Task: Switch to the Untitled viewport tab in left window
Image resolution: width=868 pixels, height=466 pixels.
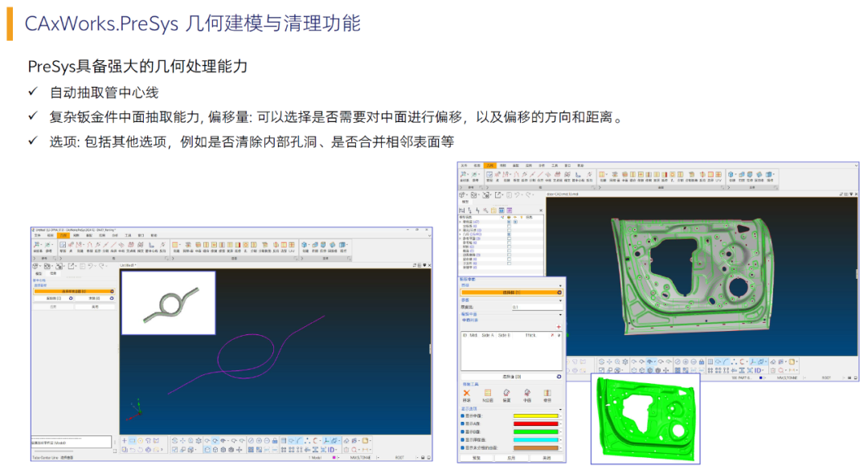Action: (128, 265)
